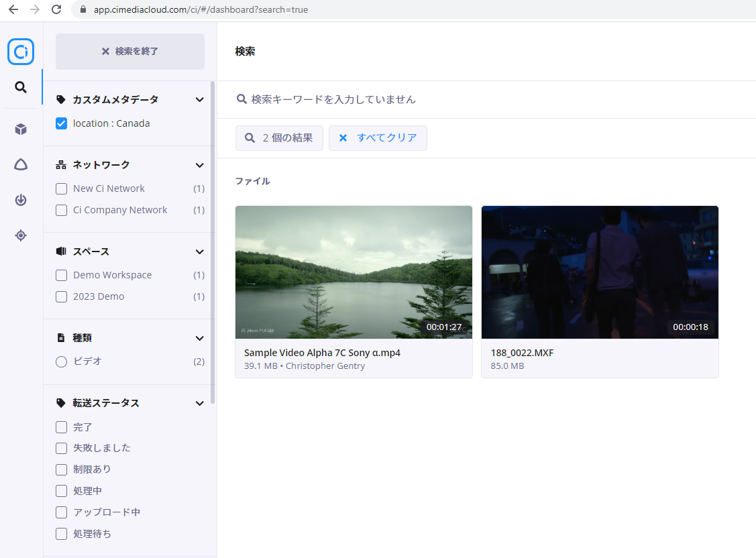Click the file icon beside 種類
756x558 pixels.
(61, 338)
